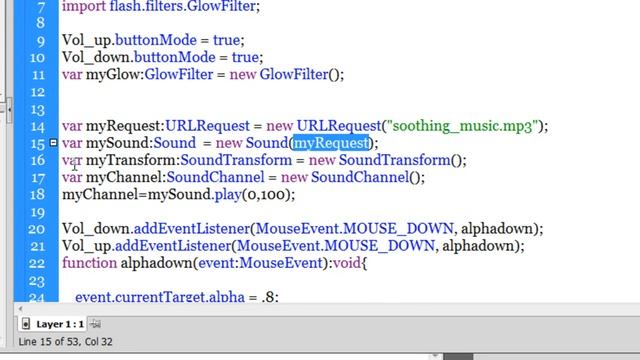Click the frame script icon beside Layer 1 : 1
Screen dimensions: 640x360
tap(26, 324)
